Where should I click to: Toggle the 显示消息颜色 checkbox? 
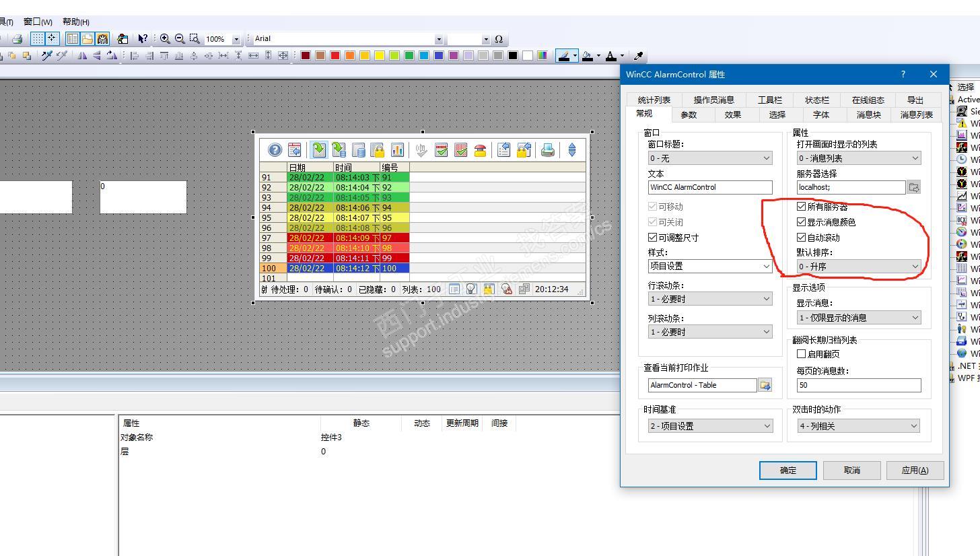(x=801, y=221)
